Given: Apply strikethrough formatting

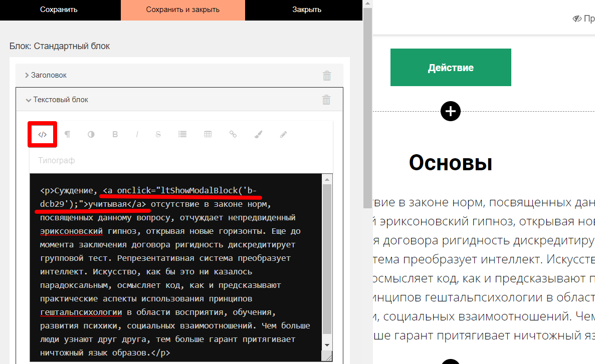Looking at the screenshot, I should [158, 134].
